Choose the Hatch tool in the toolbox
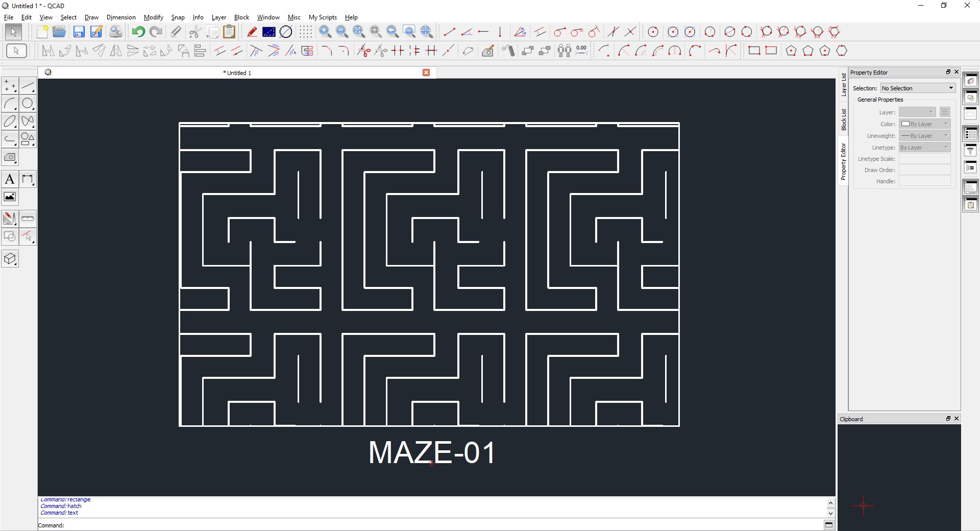Image resolution: width=980 pixels, height=531 pixels. click(x=10, y=157)
